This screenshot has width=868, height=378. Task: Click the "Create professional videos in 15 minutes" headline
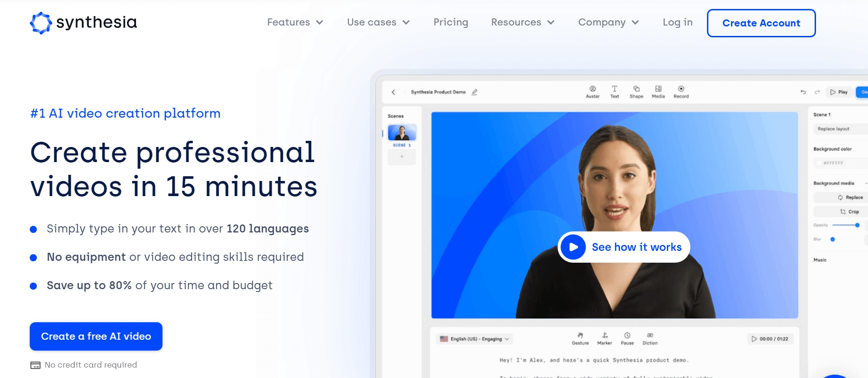click(173, 169)
